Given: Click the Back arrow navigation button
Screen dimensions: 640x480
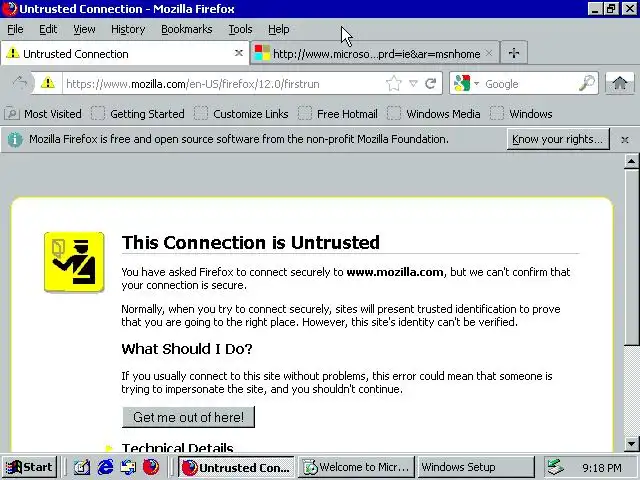Looking at the screenshot, I should [x=19, y=83].
